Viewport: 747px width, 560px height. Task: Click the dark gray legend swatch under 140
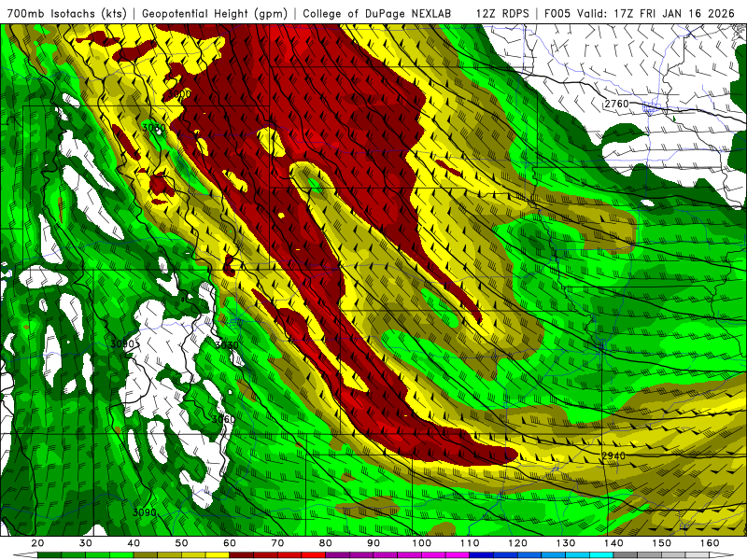coord(626,554)
